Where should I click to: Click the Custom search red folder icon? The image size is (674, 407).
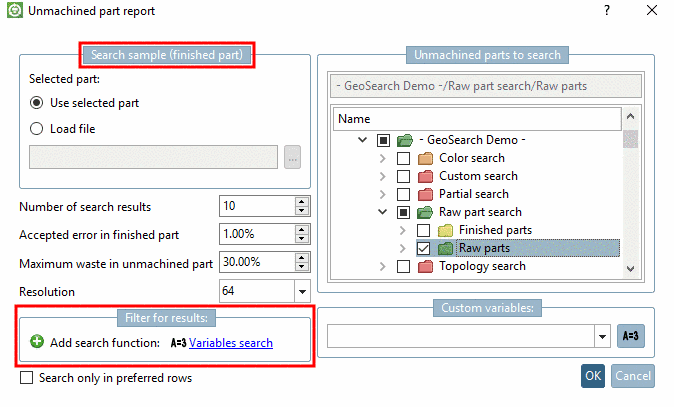pyautogui.click(x=425, y=176)
